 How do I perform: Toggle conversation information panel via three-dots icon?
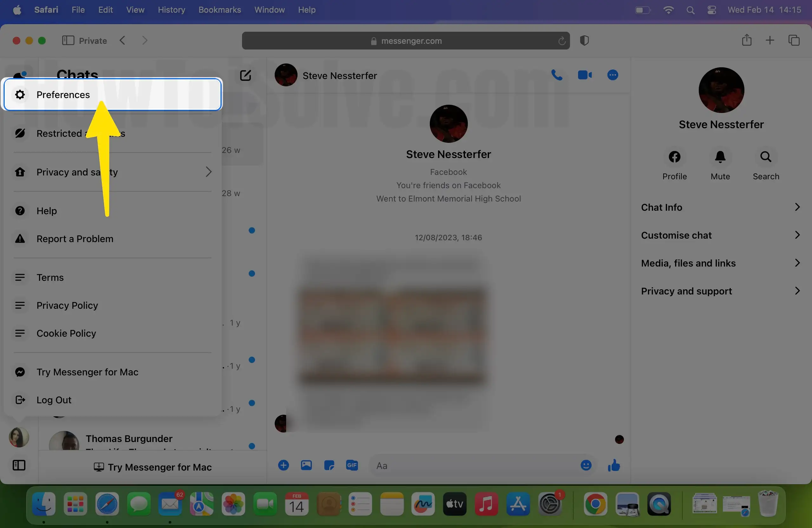pyautogui.click(x=612, y=75)
